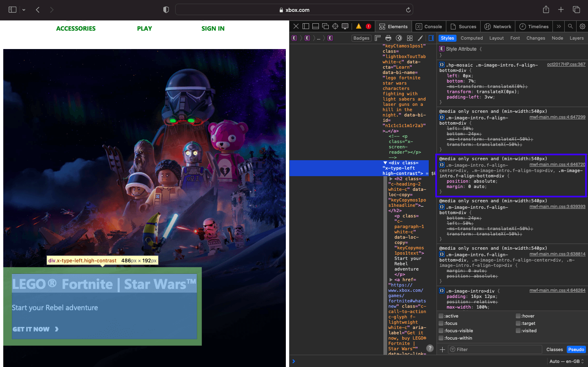Open mwf-main.min.css:4:647299 source link
588x367 pixels.
(x=557, y=117)
